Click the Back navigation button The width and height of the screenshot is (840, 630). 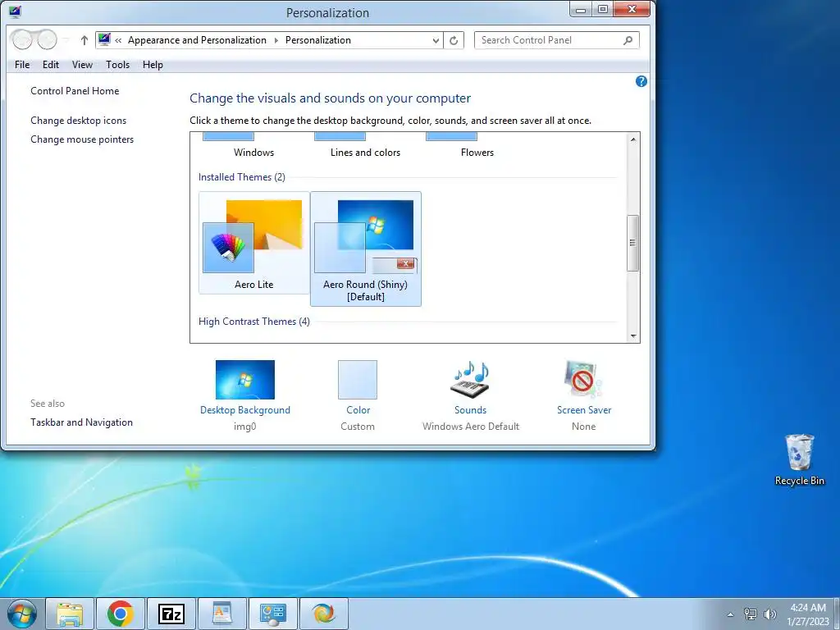pos(22,39)
